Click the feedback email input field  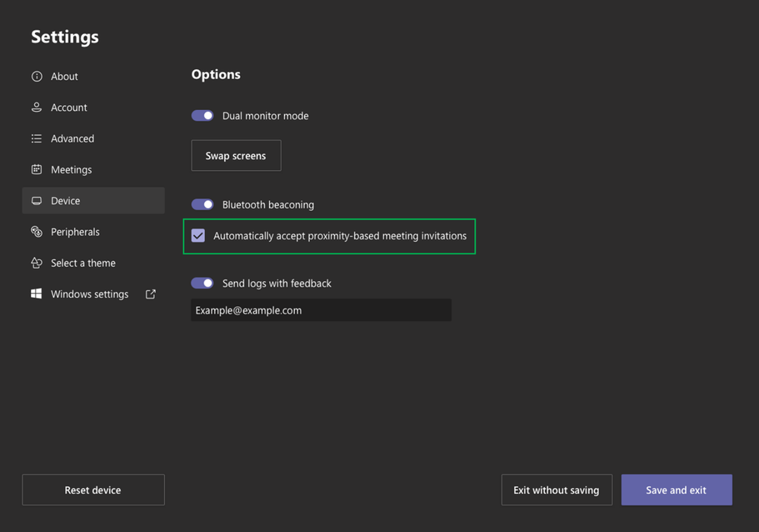(x=321, y=310)
